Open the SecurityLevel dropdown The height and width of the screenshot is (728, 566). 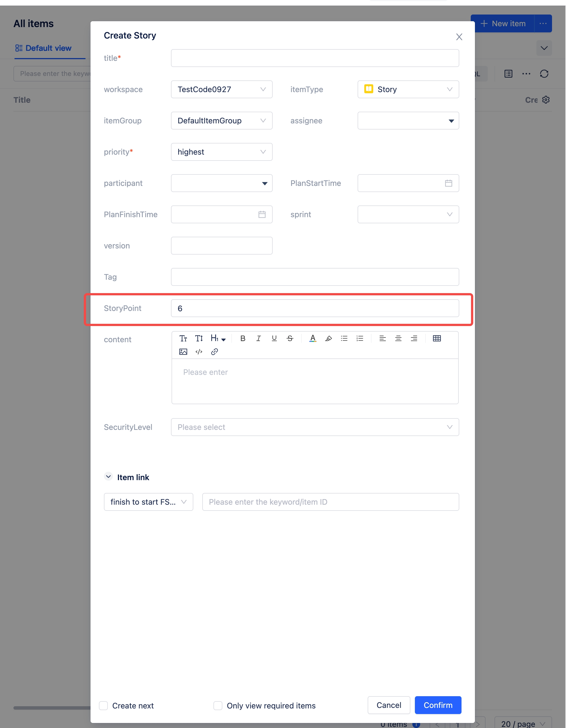pyautogui.click(x=315, y=427)
